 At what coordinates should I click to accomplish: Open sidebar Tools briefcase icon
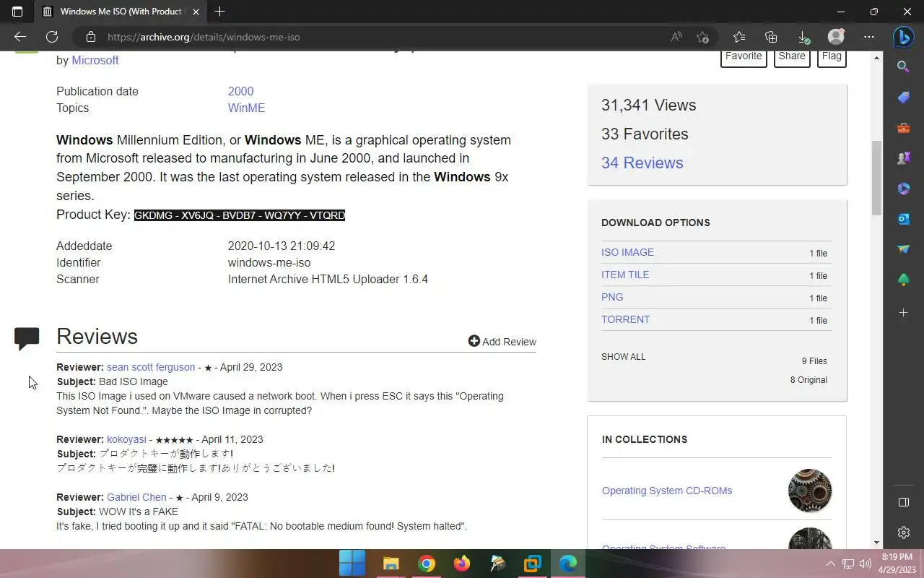(903, 128)
